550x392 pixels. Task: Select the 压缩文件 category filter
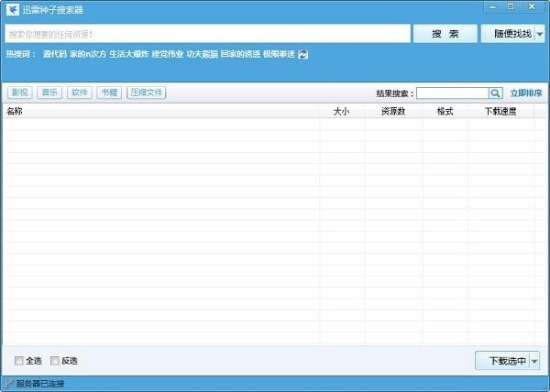coord(147,93)
